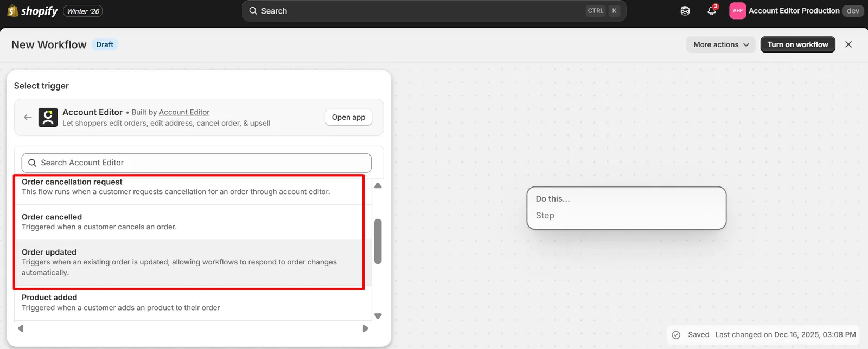Click the Open app button
This screenshot has width=868, height=349.
pyautogui.click(x=348, y=117)
